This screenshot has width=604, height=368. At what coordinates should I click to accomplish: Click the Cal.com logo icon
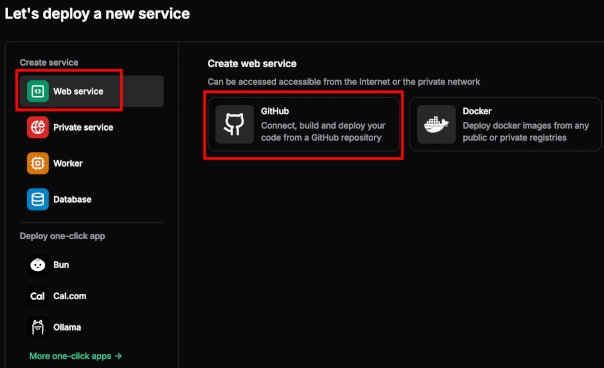(x=38, y=296)
